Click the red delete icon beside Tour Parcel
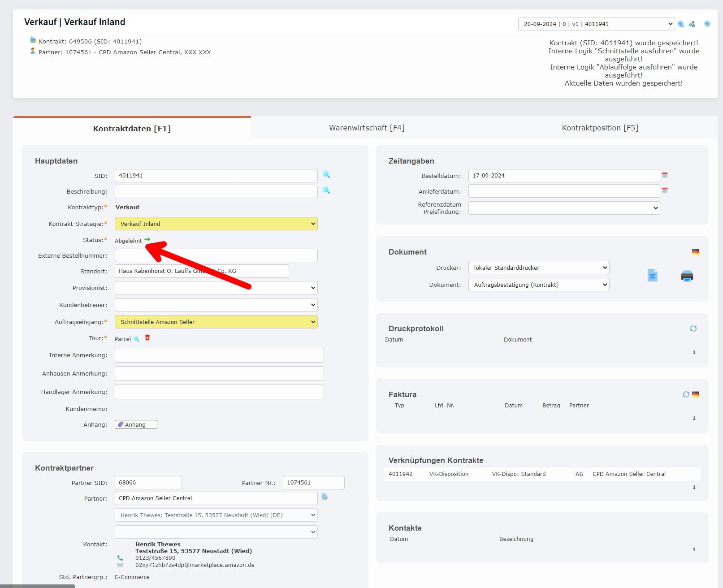This screenshot has height=588, width=723. coord(147,338)
